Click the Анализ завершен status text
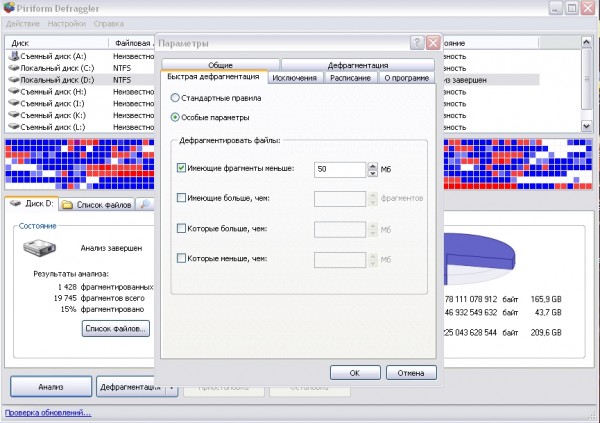Screen dimensions: 600x423 pos(111,248)
